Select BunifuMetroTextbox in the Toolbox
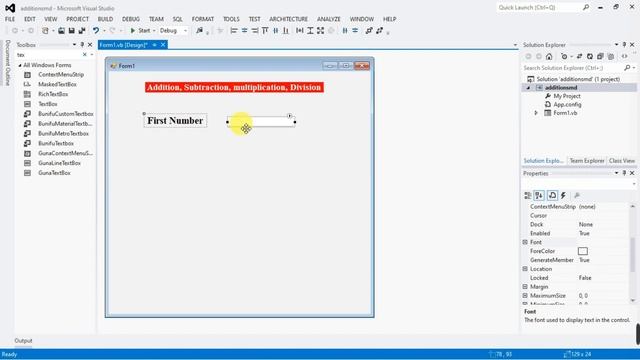 (63, 133)
